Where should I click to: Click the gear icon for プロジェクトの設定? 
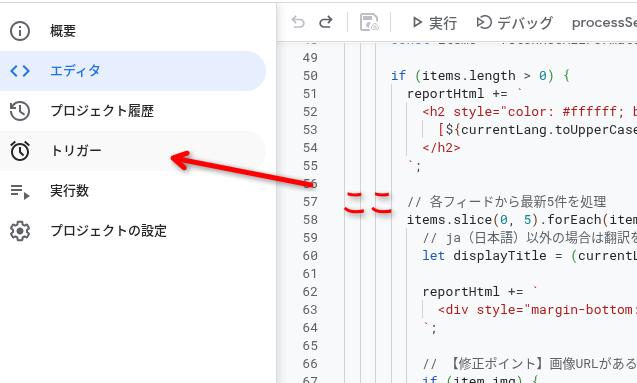(x=20, y=231)
